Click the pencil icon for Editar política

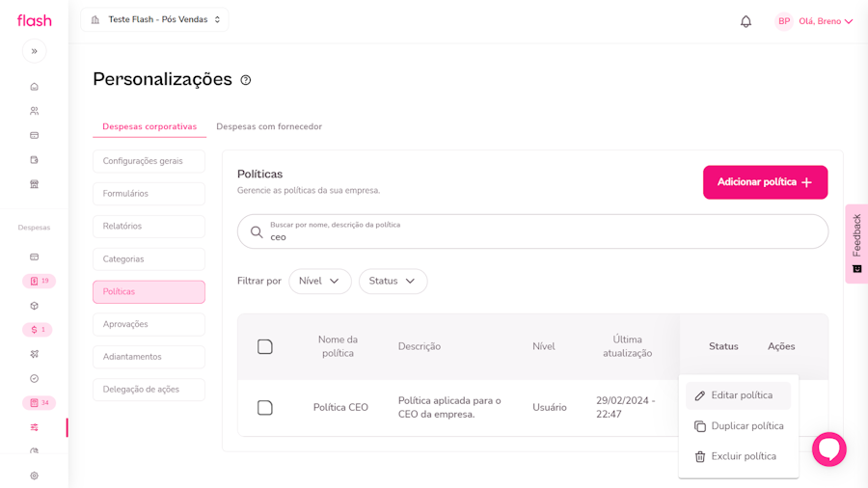[700, 395]
